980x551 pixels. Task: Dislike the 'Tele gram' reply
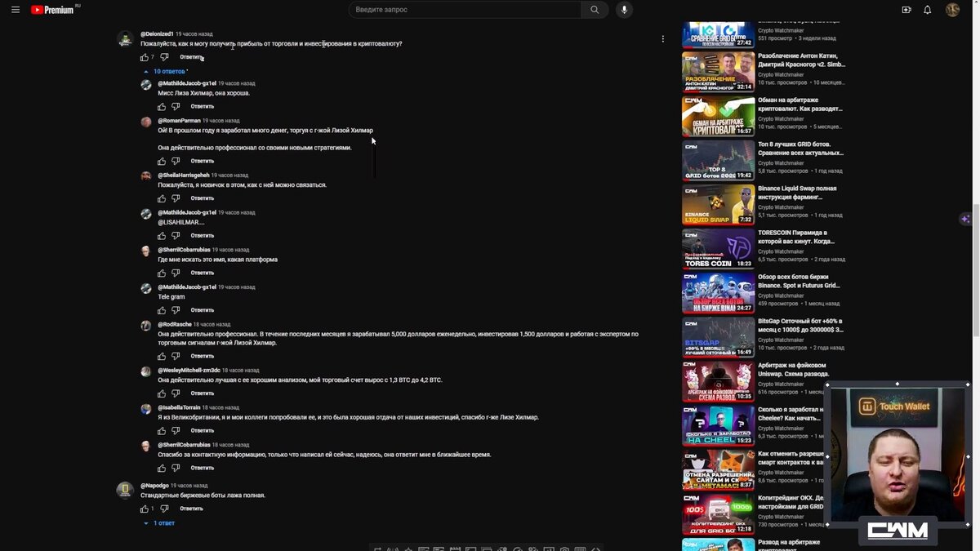click(x=176, y=310)
